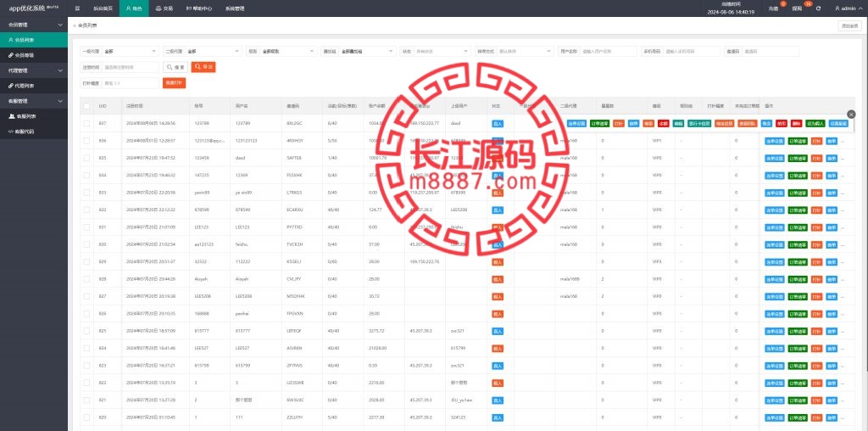Check the row checkbox for UID 830

pos(86,244)
